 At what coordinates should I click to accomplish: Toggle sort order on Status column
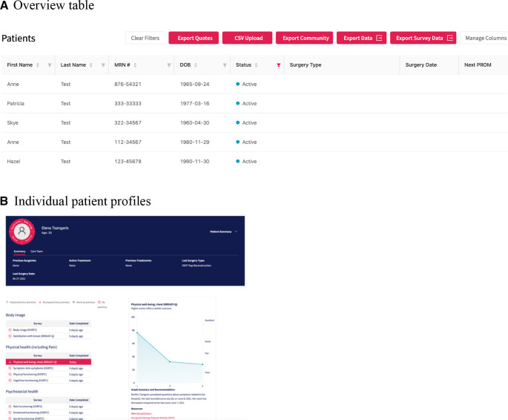tap(257, 65)
